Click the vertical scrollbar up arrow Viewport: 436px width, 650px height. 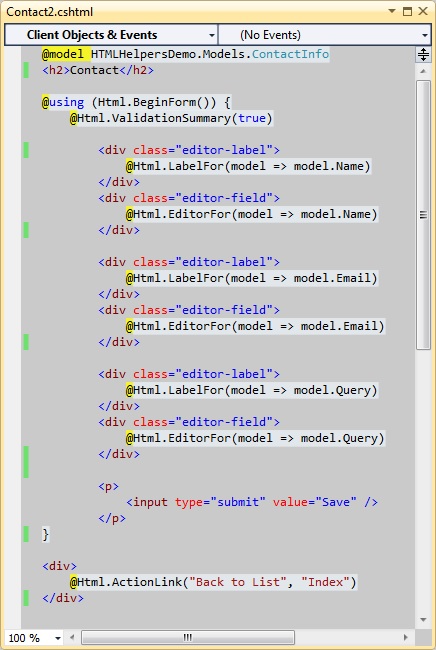click(x=423, y=71)
